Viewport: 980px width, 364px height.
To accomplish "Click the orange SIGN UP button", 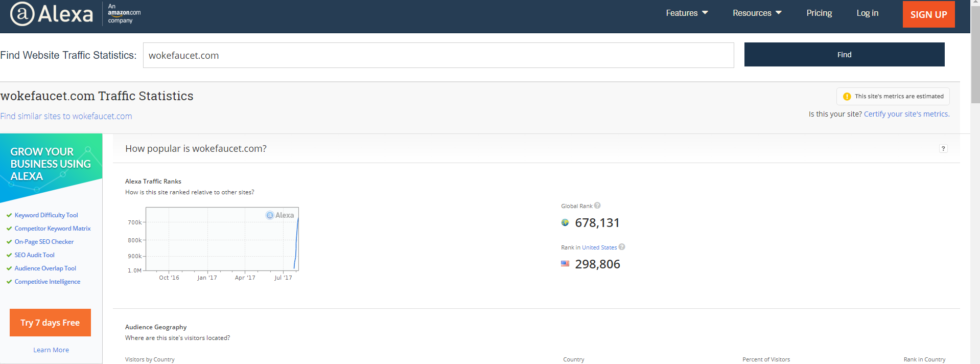I will (928, 14).
